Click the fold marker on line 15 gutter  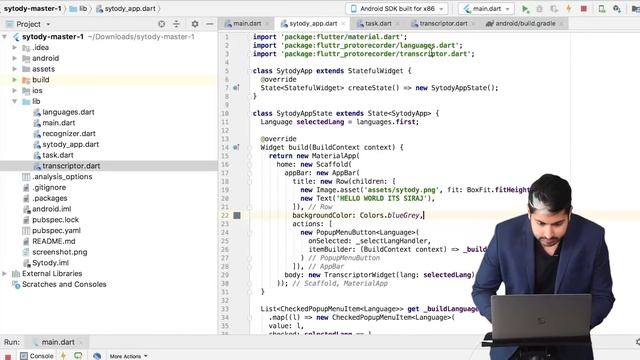(249, 156)
